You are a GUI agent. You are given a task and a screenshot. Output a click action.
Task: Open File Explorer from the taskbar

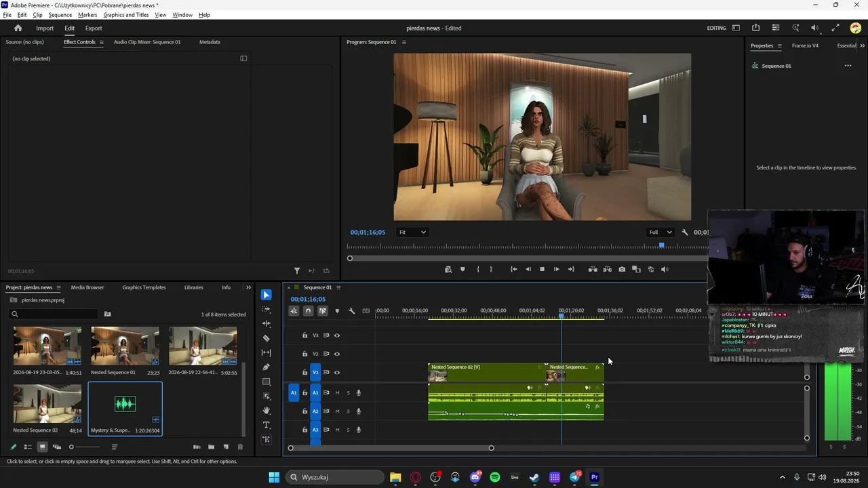pyautogui.click(x=395, y=477)
